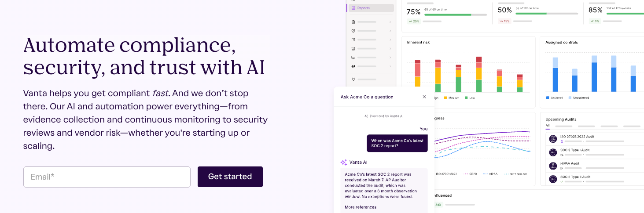The height and width of the screenshot is (213, 644).
Task: Click the shield check sidebar icon
Action: click(353, 31)
